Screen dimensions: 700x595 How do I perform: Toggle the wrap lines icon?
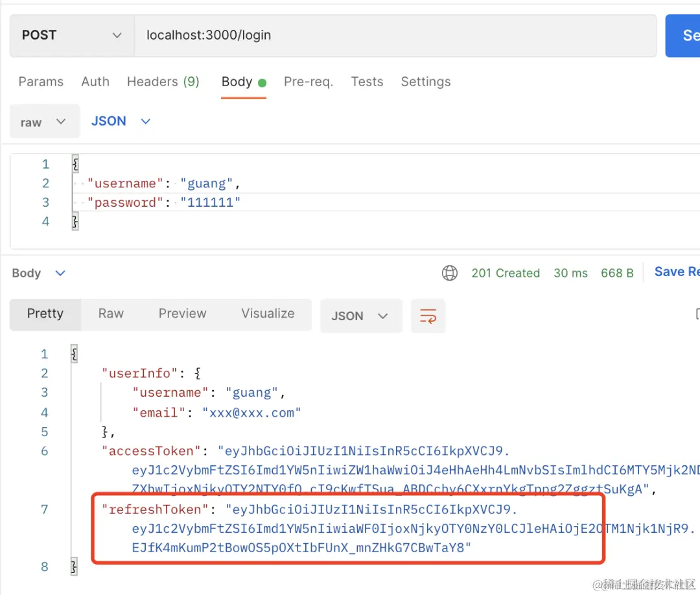coord(428,316)
